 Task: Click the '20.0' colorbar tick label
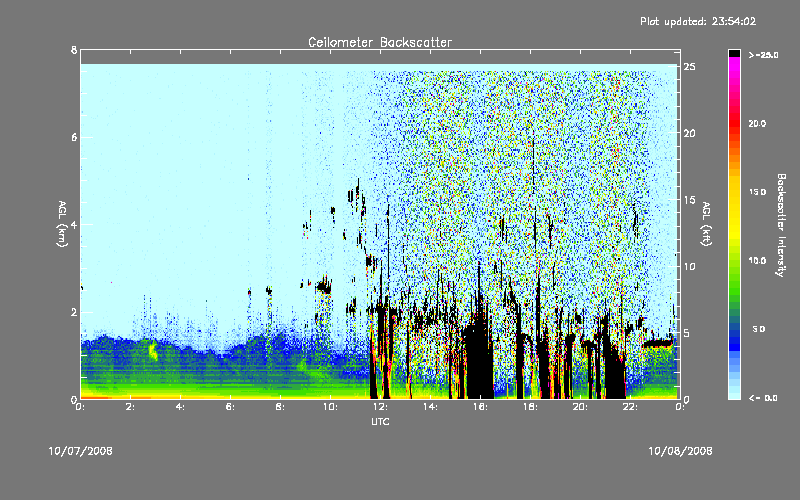click(x=757, y=123)
